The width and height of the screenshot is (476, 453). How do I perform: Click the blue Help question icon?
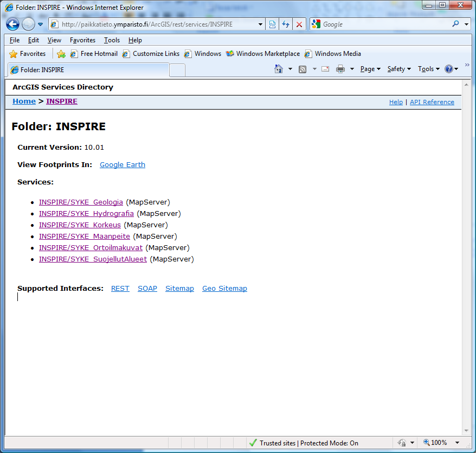click(449, 69)
